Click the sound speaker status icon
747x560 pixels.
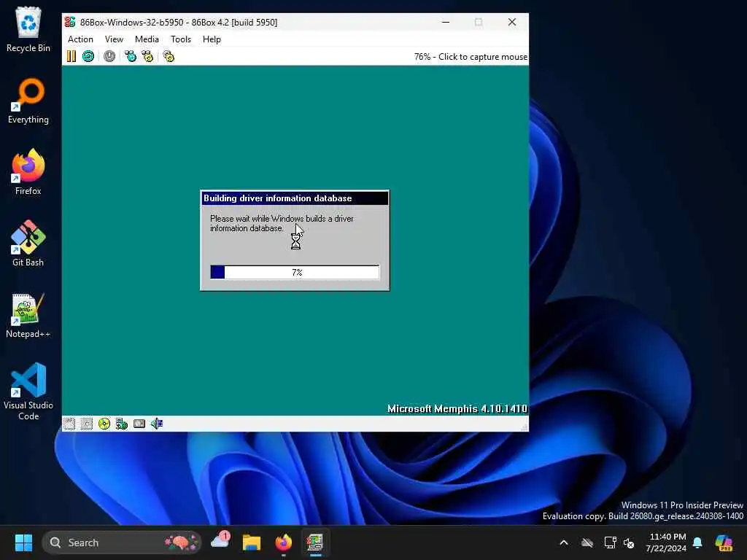click(x=157, y=424)
